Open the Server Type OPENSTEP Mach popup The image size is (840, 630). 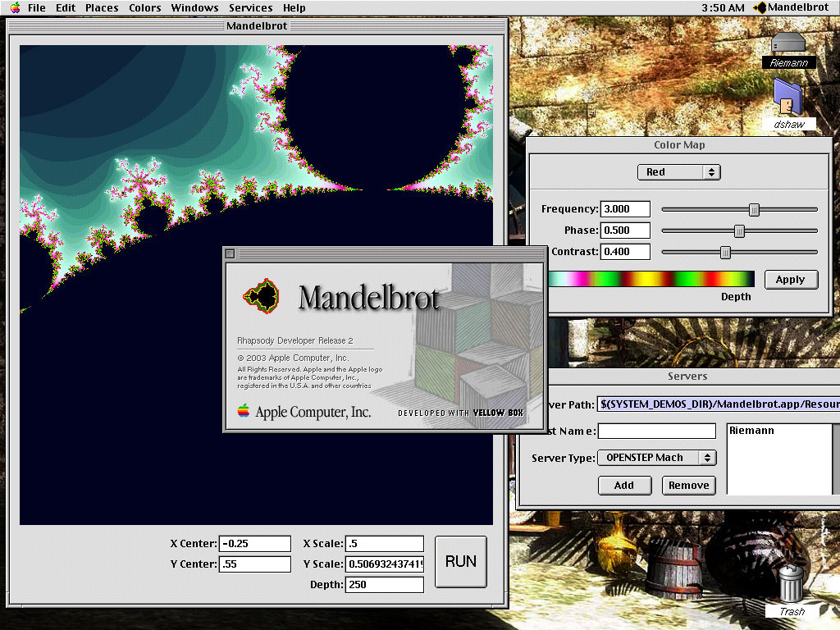pyautogui.click(x=657, y=458)
